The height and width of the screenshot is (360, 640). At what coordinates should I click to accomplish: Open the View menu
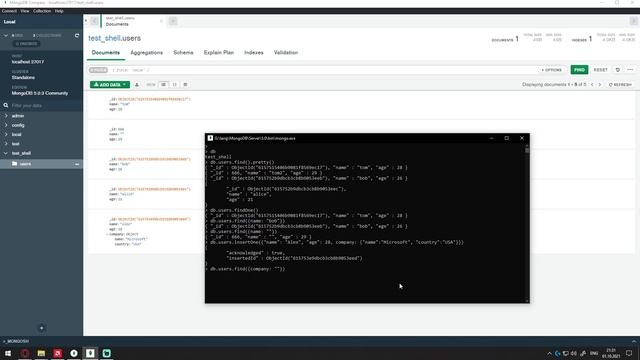click(25, 11)
